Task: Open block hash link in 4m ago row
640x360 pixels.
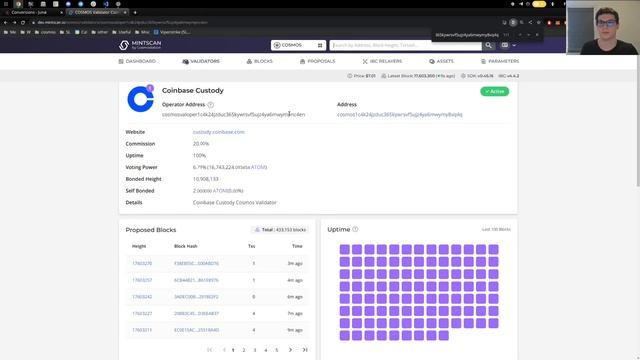Action: pos(196,280)
